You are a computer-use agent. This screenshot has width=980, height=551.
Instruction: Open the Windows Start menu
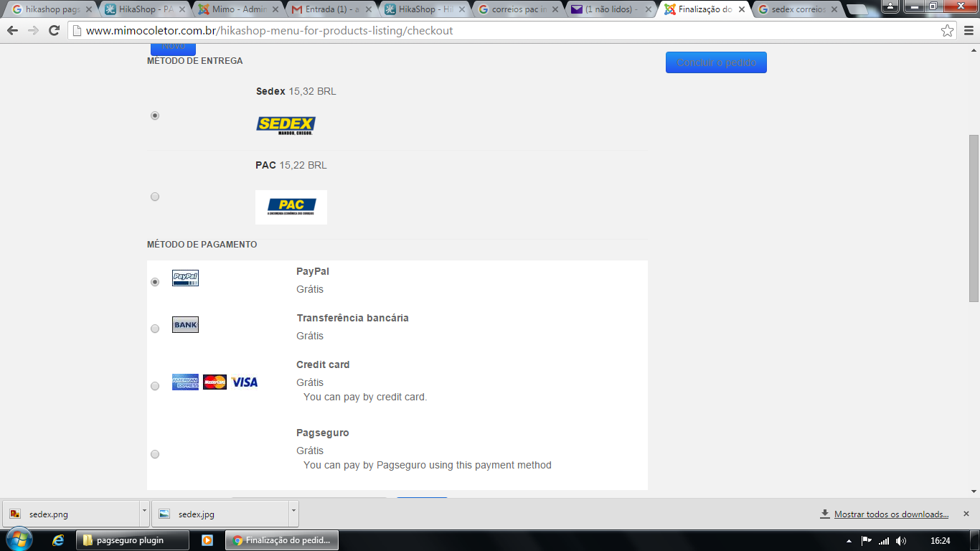[x=18, y=540]
